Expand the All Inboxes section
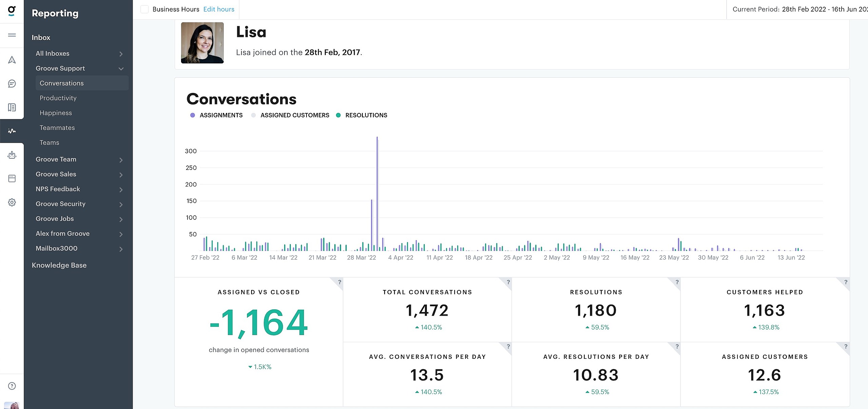Image resolution: width=868 pixels, height=409 pixels. coord(121,54)
